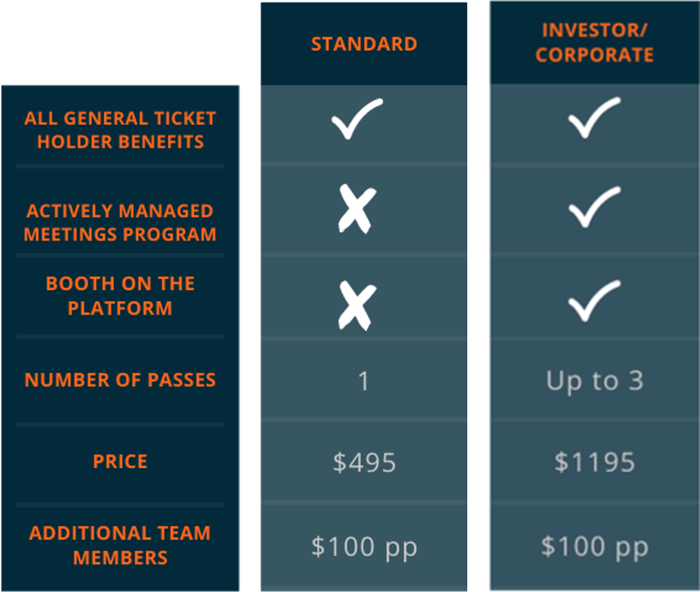
Task: Select the STANDARD column header
Action: pos(364,44)
